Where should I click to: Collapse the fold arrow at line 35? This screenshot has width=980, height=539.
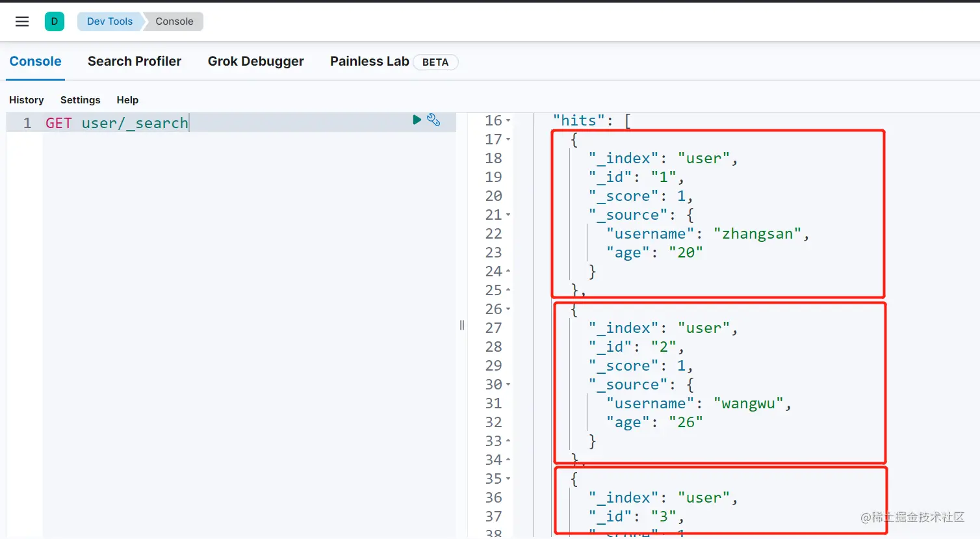point(508,479)
